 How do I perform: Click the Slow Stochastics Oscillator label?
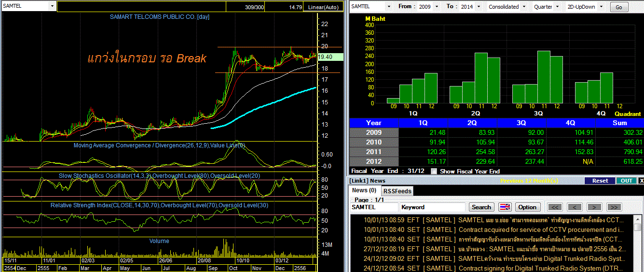tap(160, 176)
